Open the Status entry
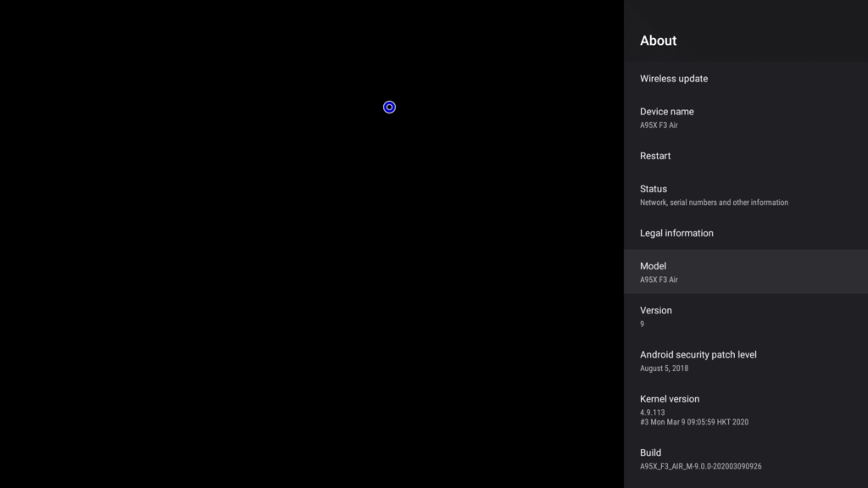This screenshot has width=868, height=488. tap(746, 195)
